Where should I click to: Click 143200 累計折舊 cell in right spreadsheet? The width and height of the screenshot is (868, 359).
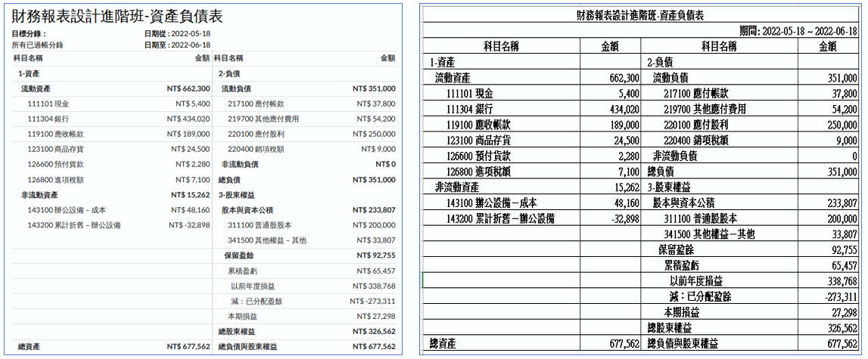click(x=502, y=219)
